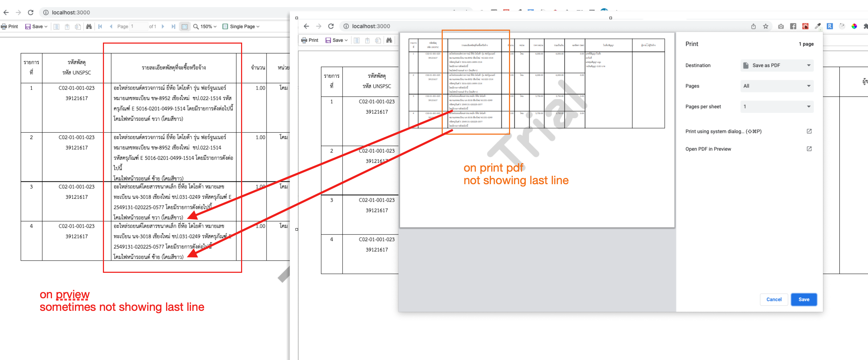
Task: Click copy pages icon in left toolbar
Action: 78,27
